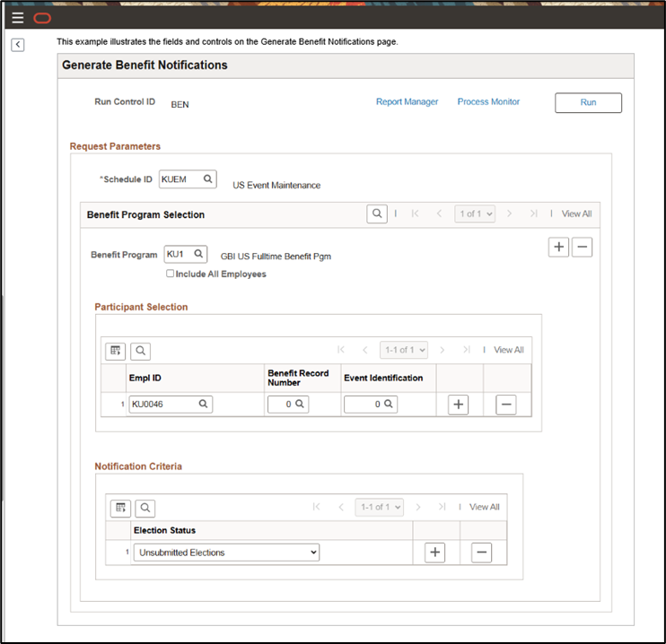666x644 pixels.
Task: Open Empl ID lookup magnifier
Action: [204, 405]
